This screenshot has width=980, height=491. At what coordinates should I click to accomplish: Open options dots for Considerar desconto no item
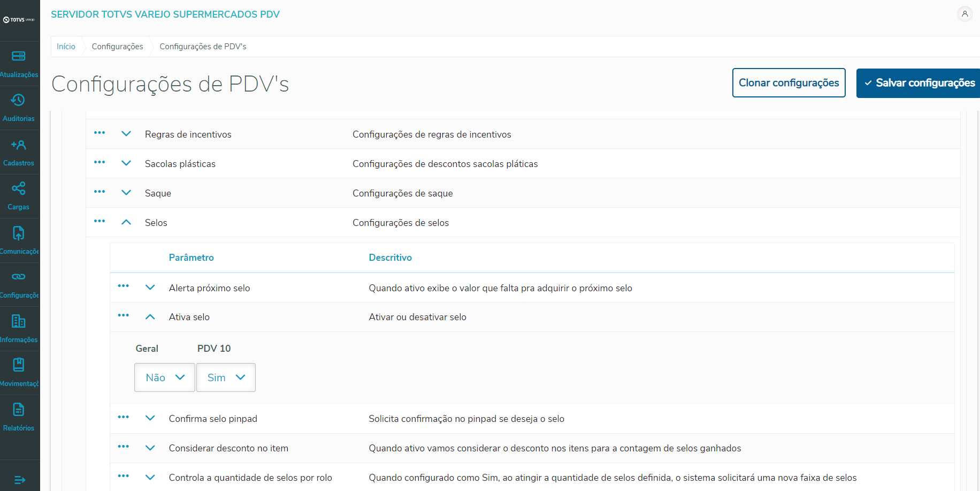tap(124, 447)
